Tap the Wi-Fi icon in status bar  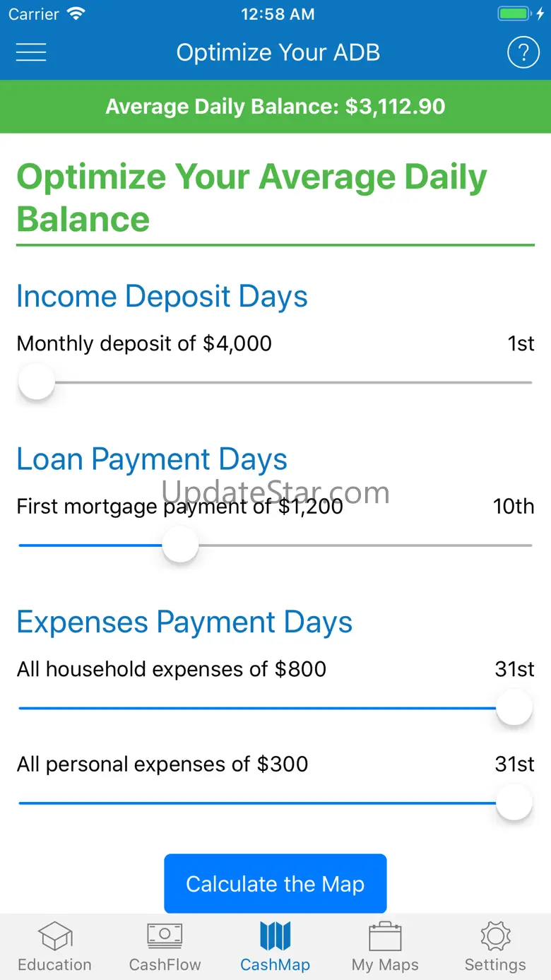[74, 14]
